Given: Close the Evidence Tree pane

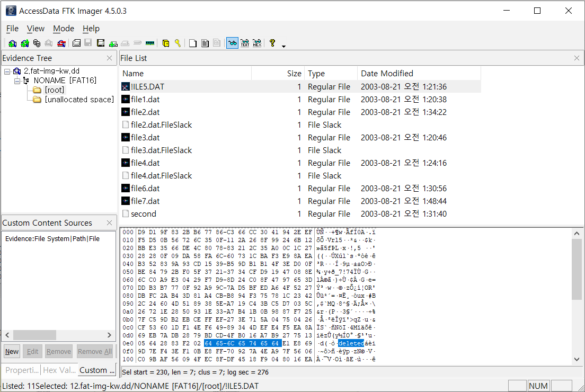Looking at the screenshot, I should click(109, 58).
